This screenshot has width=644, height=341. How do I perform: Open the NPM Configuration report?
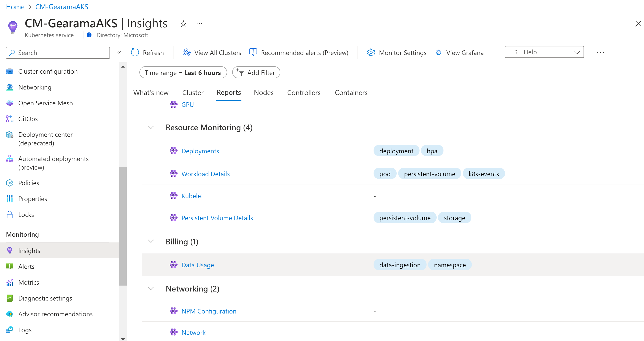tap(209, 311)
